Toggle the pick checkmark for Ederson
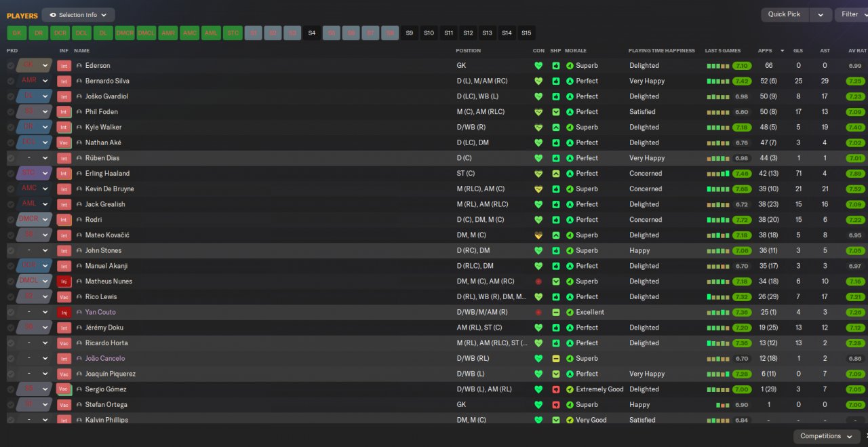This screenshot has width=868, height=447. [10, 66]
